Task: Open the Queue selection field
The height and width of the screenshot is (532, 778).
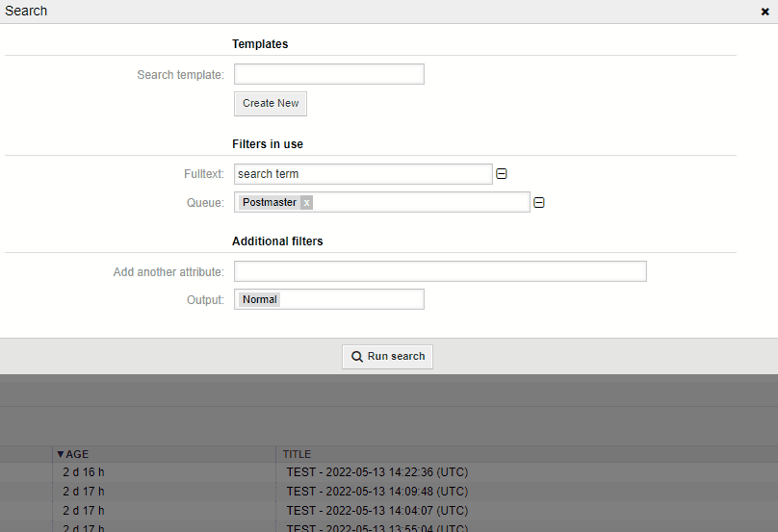Action: pos(419,202)
